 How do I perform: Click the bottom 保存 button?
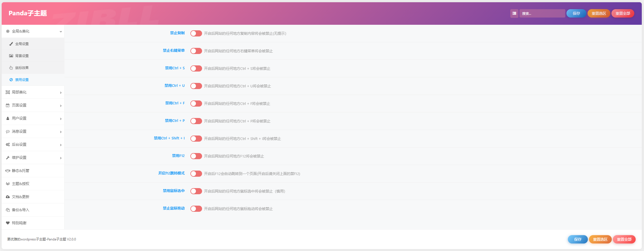[578, 239]
